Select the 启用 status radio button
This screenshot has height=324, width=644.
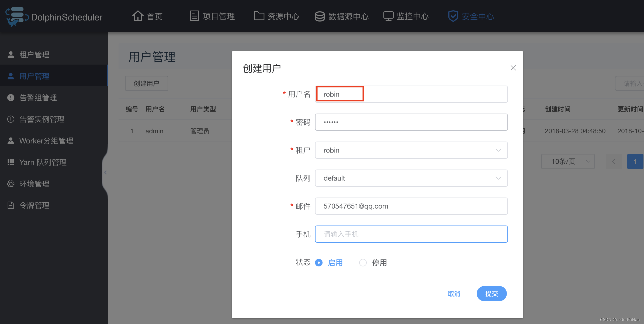tap(319, 263)
